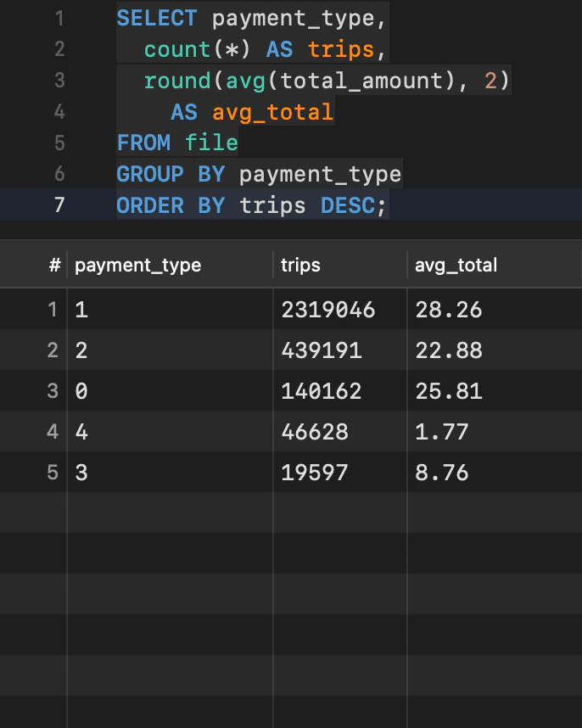The width and height of the screenshot is (582, 728).
Task: Click GROUP BY on line 6
Action: [x=171, y=174]
